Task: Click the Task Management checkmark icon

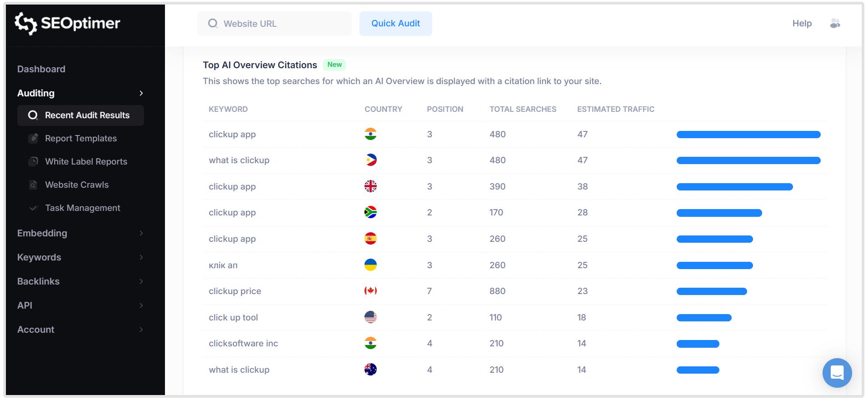Action: click(33, 208)
